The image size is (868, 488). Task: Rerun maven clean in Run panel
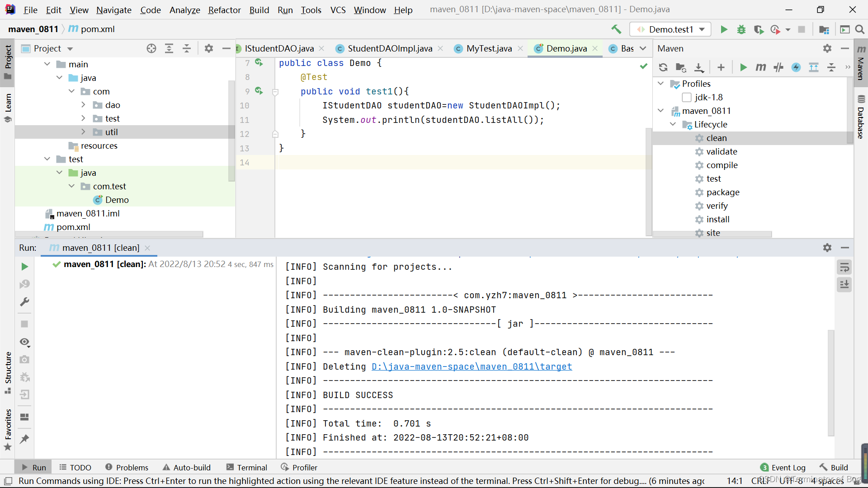[x=25, y=267]
